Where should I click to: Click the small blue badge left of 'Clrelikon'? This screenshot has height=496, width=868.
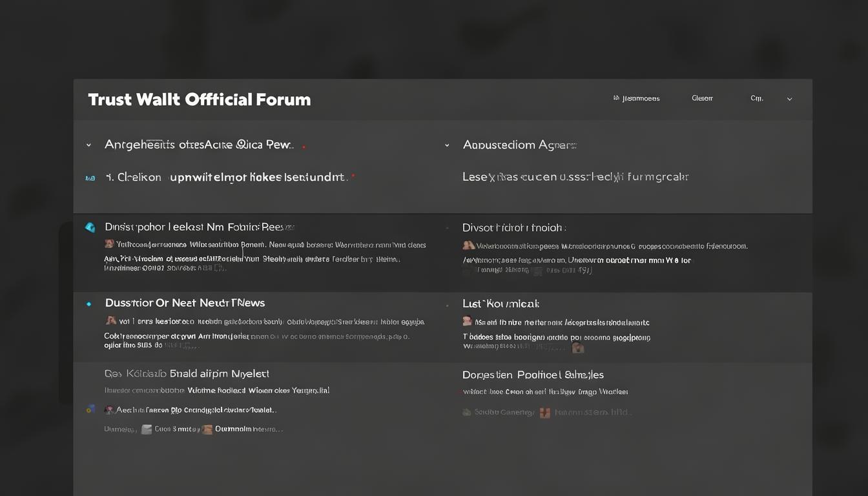pos(90,178)
